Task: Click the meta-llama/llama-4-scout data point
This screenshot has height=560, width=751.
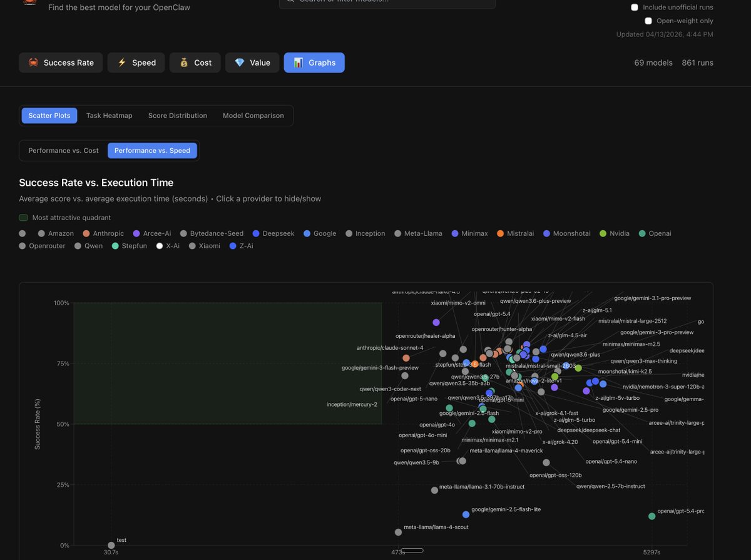Action: coord(399,532)
